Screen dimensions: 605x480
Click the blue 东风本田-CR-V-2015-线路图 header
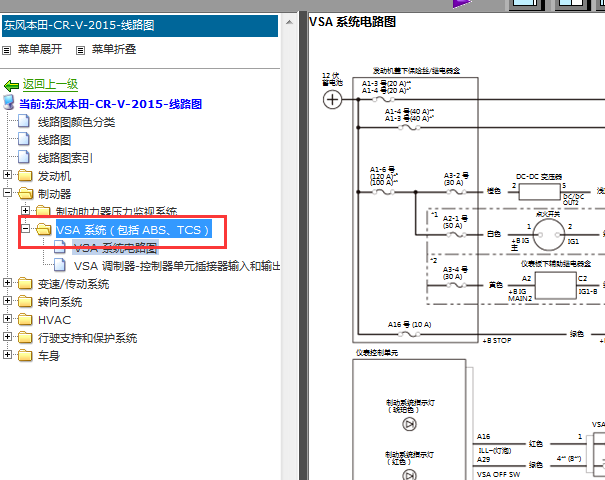coord(140,25)
